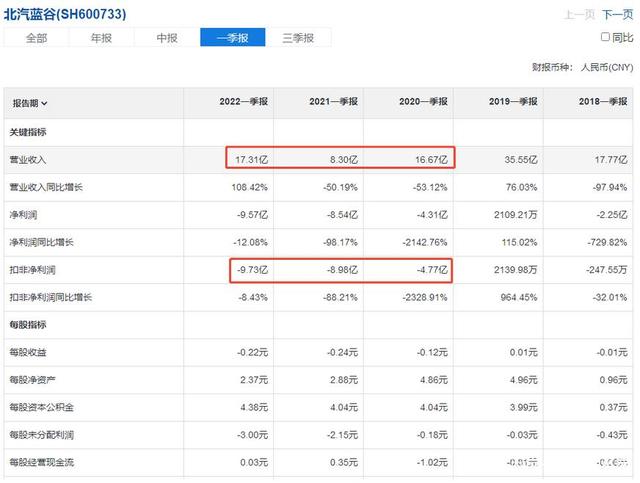Select the 2019一季报 column header

coord(513,101)
